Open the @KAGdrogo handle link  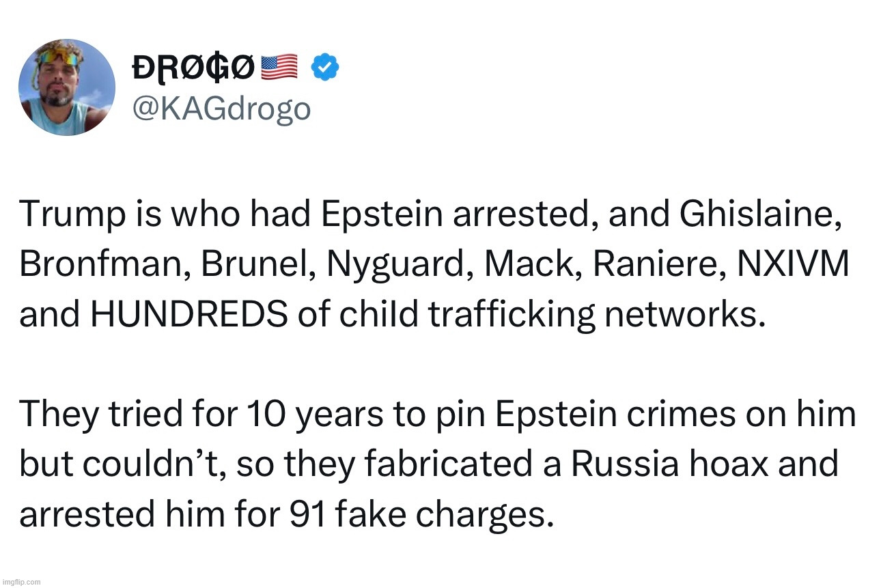pos(221,109)
